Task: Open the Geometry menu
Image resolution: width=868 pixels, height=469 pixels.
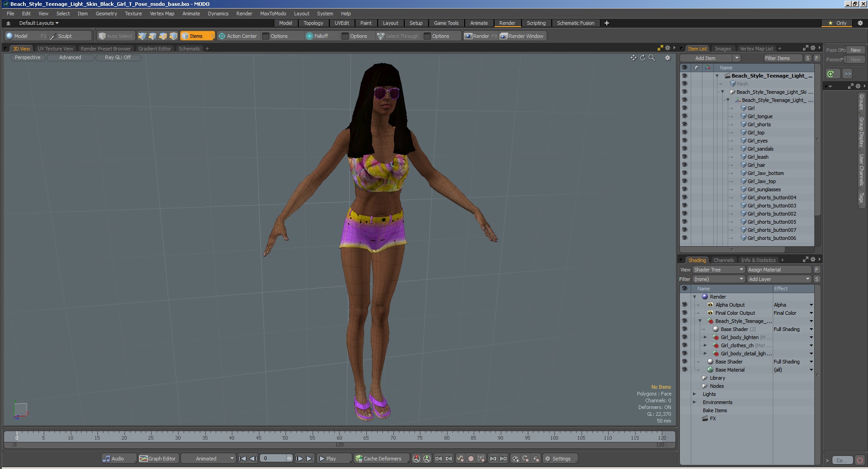Action: pyautogui.click(x=106, y=14)
